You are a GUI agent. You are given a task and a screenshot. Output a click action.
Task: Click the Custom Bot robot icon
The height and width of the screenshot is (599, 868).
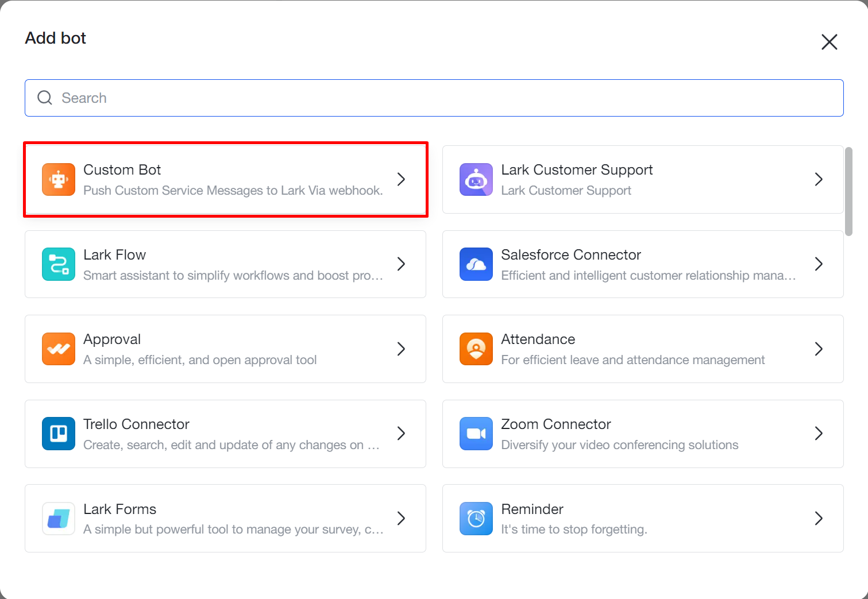coord(59,179)
